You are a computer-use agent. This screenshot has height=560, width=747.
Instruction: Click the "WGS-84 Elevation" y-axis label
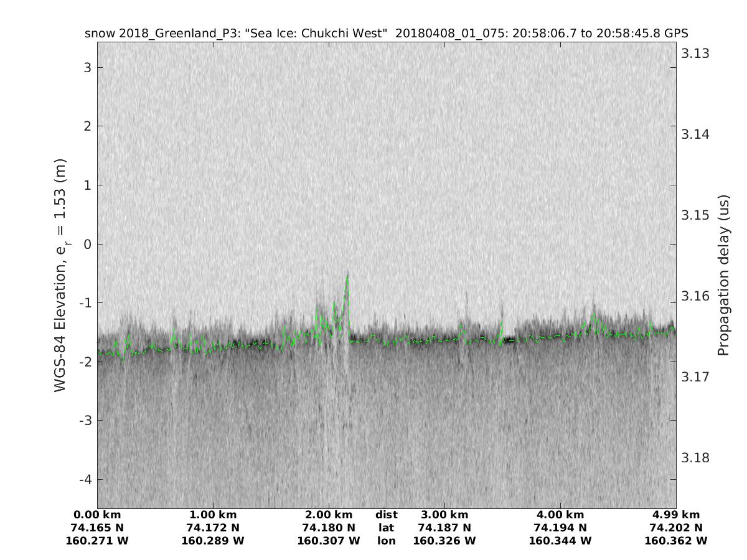coord(60,274)
